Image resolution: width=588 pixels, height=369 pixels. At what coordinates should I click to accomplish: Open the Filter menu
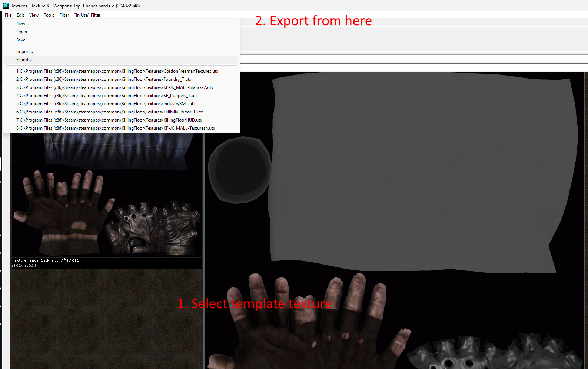point(64,15)
